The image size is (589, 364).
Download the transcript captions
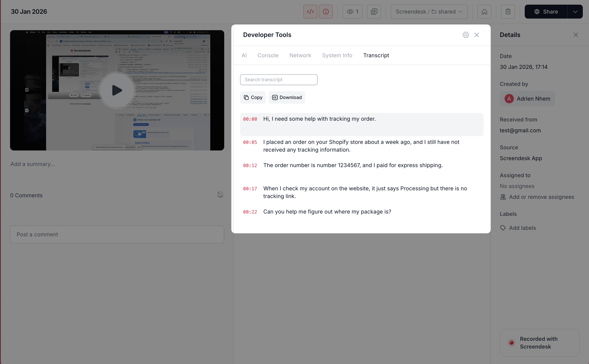[x=287, y=97]
